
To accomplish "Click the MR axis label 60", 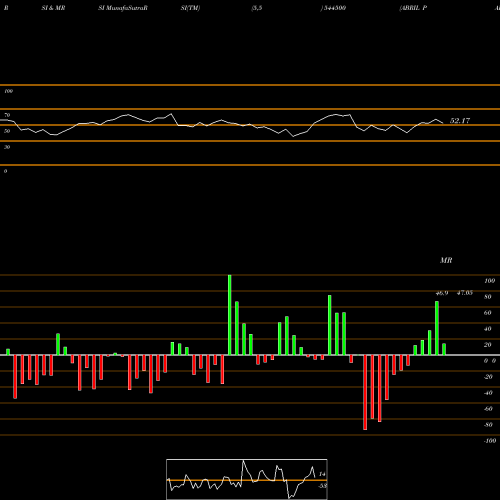I will [488, 313].
